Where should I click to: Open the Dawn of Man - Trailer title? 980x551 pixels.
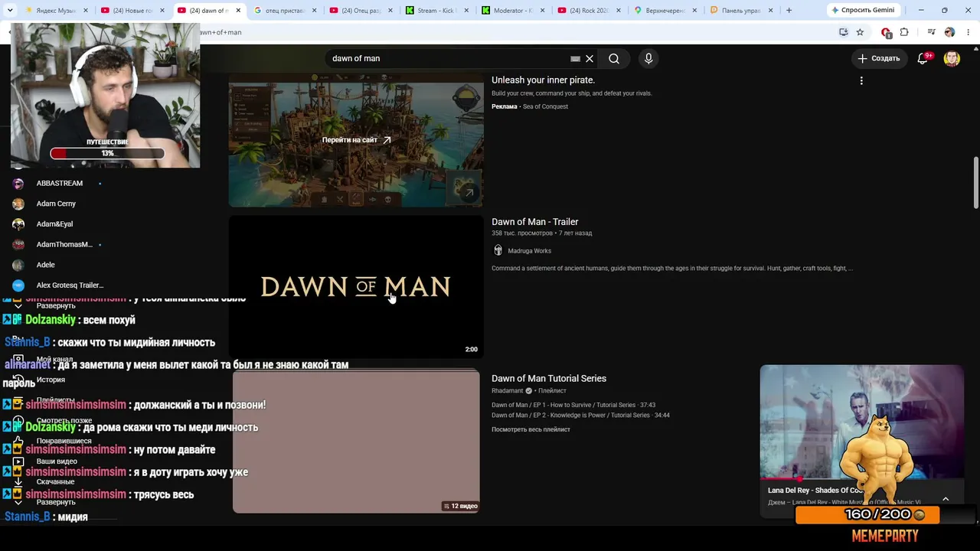(534, 222)
